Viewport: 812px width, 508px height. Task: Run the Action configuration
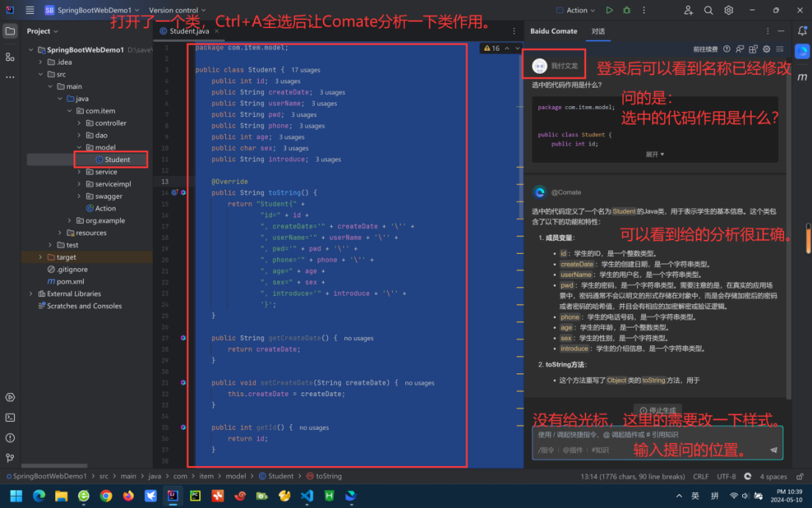pyautogui.click(x=610, y=10)
